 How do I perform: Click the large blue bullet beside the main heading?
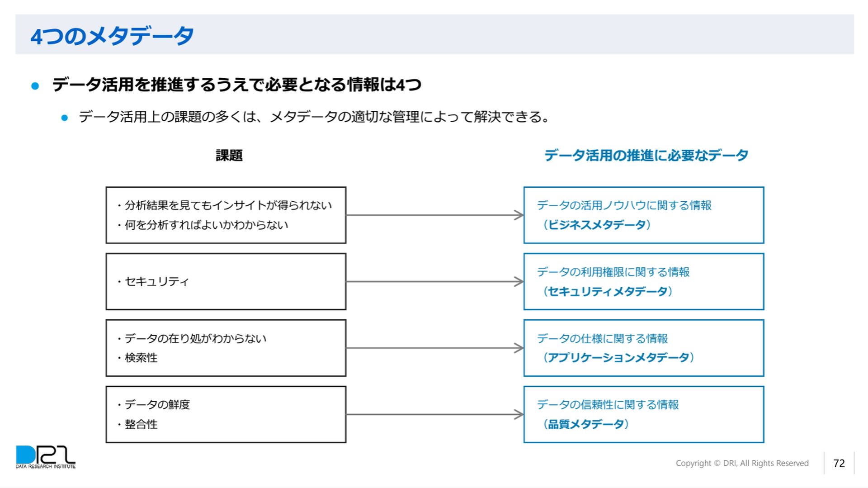(x=35, y=85)
